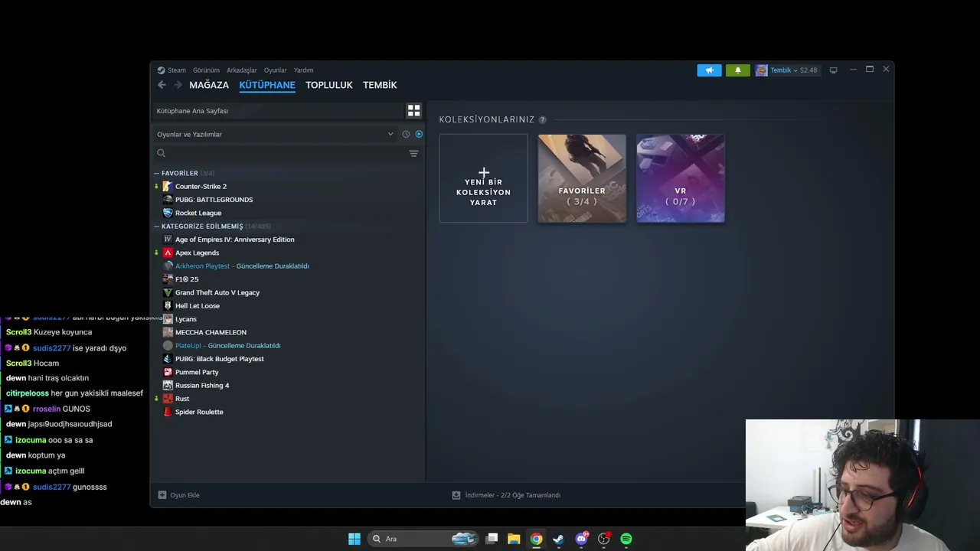
Task: Click the Windows taskbar search box
Action: (423, 539)
